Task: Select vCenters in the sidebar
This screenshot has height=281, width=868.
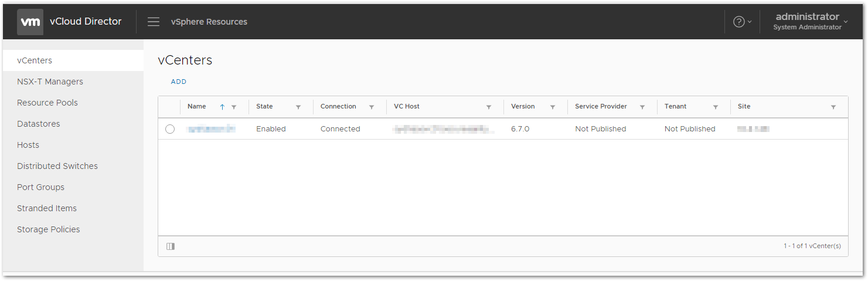Action: tap(73, 60)
